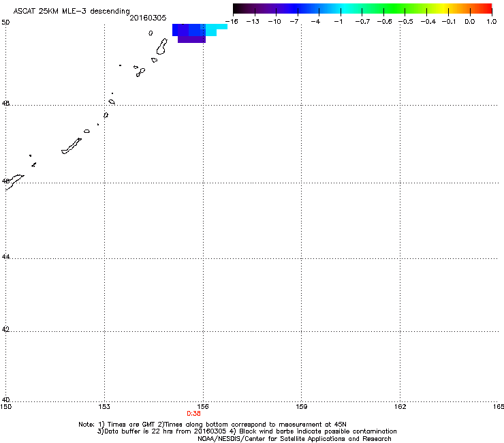Click the longitude label 159

tap(302, 407)
